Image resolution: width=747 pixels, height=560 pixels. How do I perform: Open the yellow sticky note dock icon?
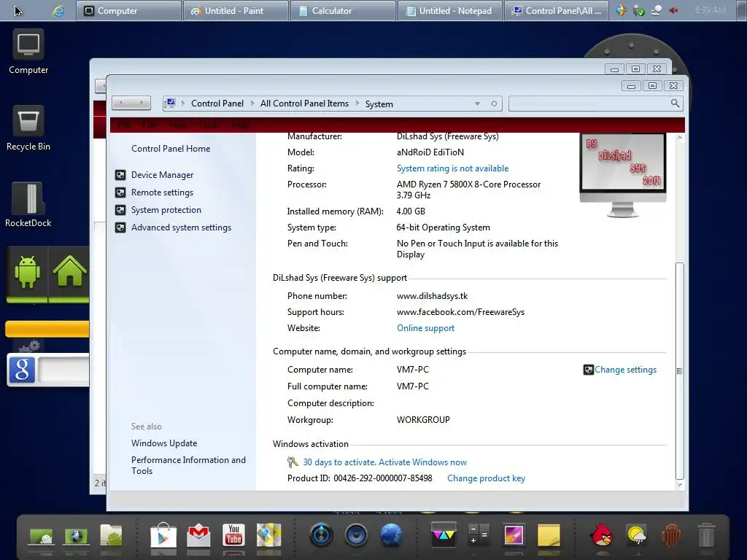(x=549, y=535)
